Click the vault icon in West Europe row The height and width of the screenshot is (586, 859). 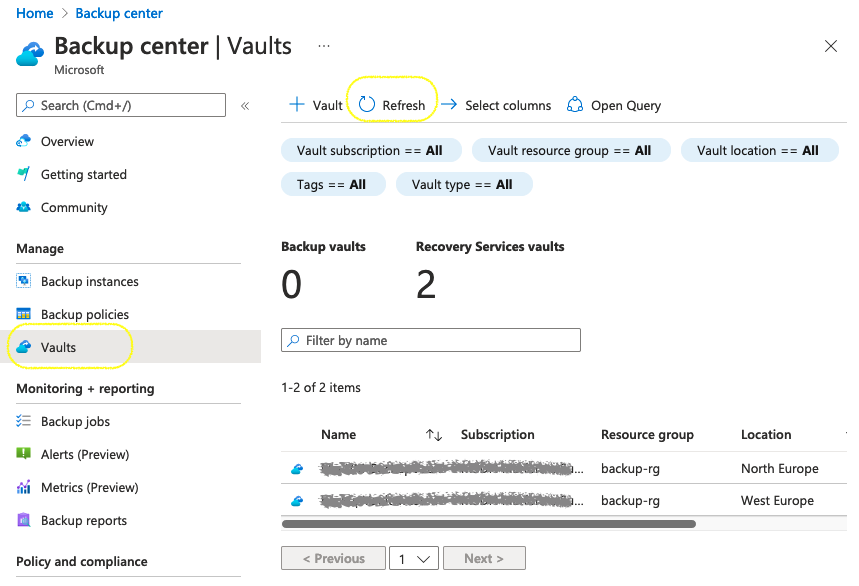coord(297,501)
